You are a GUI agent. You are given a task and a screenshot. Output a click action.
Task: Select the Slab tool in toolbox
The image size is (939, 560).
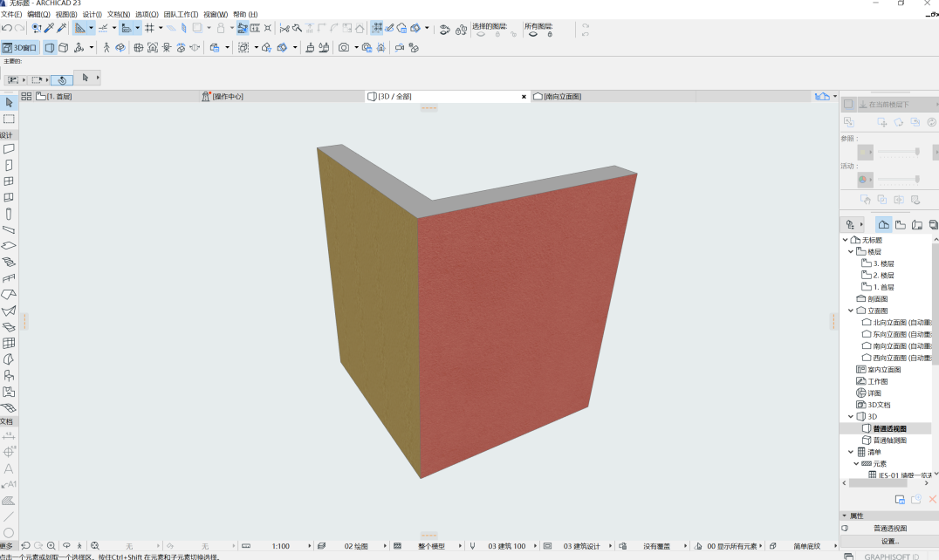click(x=9, y=246)
